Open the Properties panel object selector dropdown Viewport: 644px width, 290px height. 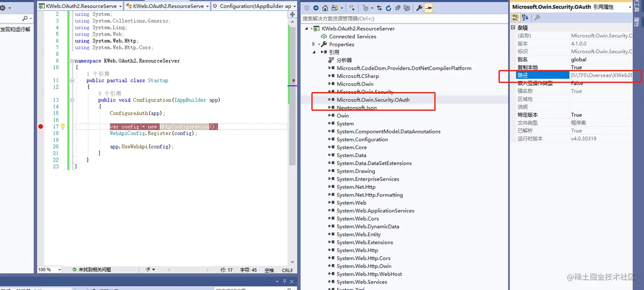[630, 7]
